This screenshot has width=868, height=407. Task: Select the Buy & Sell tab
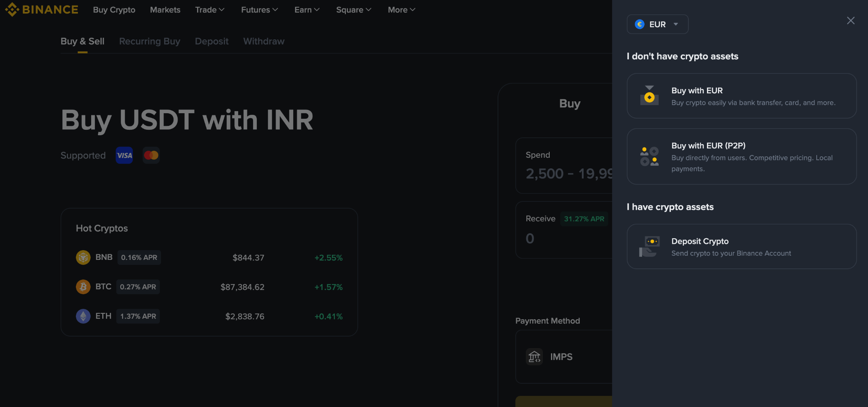82,41
